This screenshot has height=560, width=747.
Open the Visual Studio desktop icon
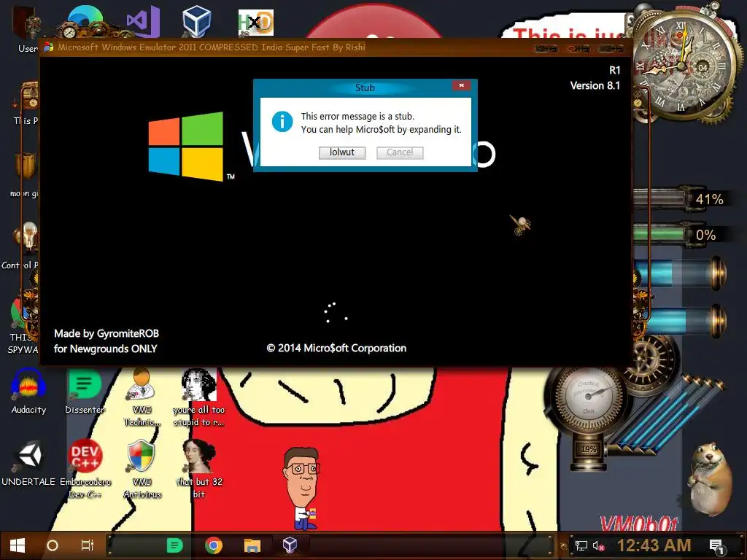pos(143,22)
